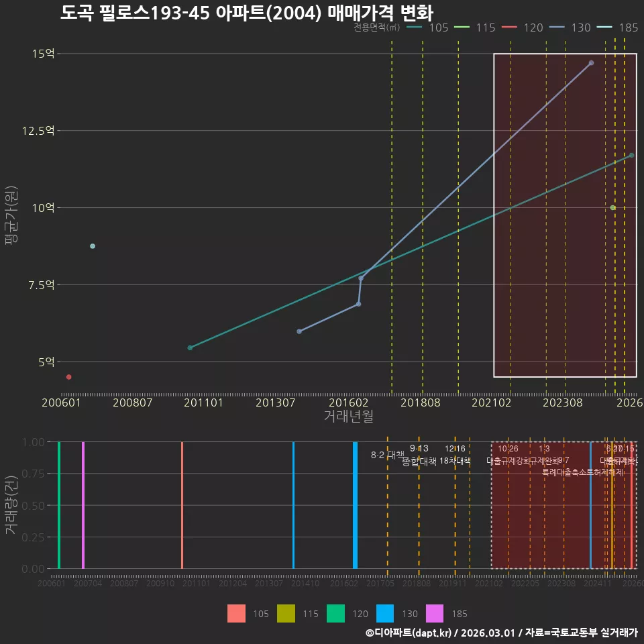Click the 1·3 annotation in shaded region
Screen dimensions: 644x644
click(544, 449)
